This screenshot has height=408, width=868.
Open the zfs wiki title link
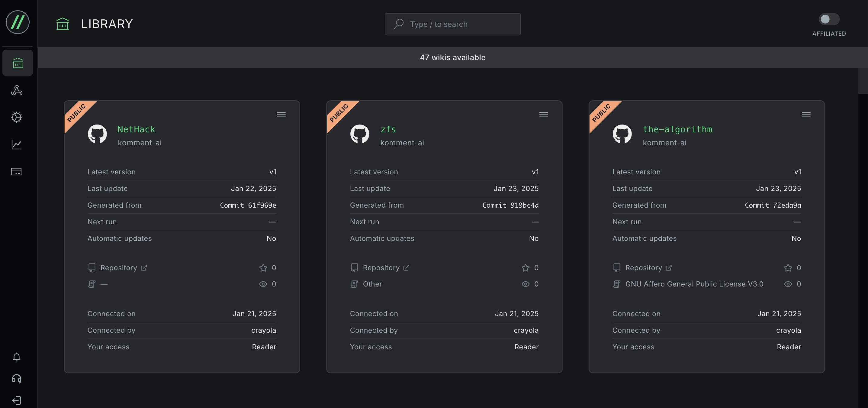(388, 129)
